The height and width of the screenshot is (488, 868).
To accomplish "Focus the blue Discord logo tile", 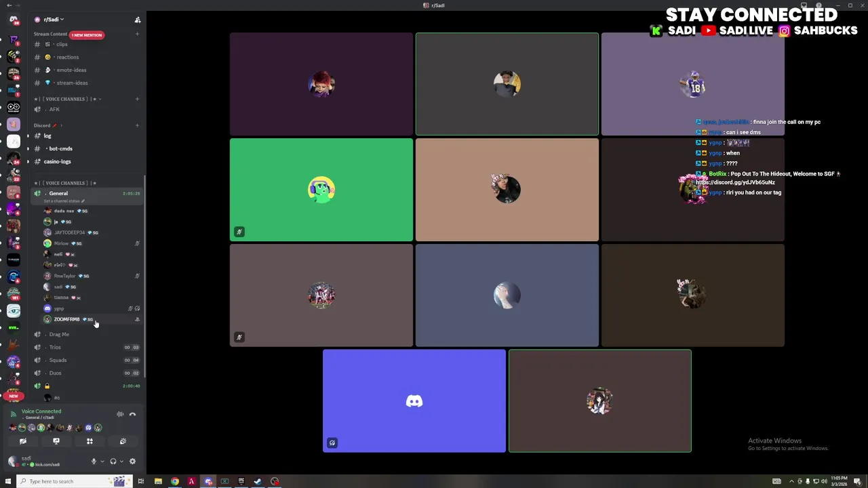I will (414, 401).
